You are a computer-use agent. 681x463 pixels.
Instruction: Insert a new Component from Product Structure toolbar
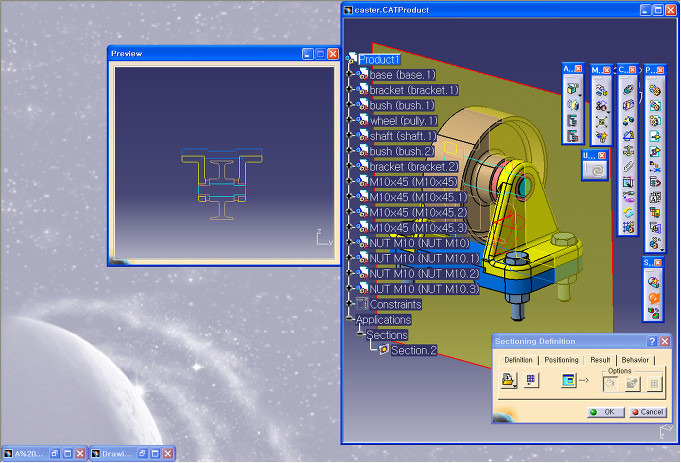[x=655, y=90]
